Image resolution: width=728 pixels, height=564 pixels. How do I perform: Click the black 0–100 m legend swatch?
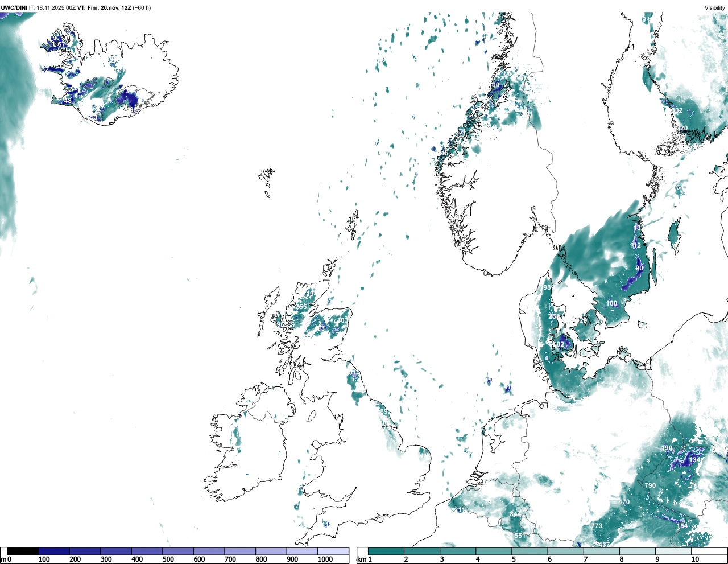(23, 551)
